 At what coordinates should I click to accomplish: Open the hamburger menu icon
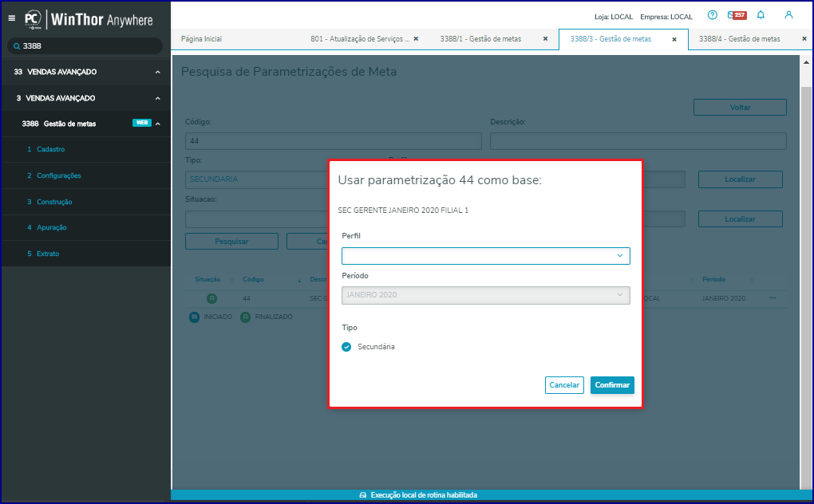tap(11, 18)
